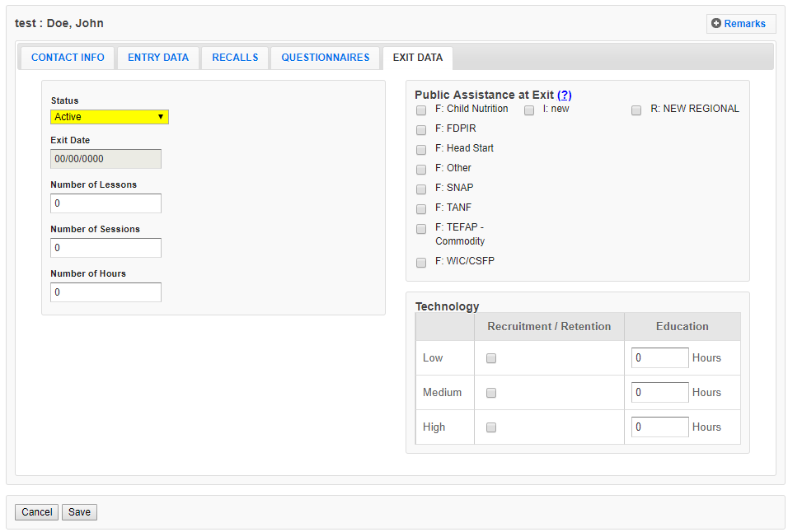The height and width of the screenshot is (532, 788).
Task: Open the Public Assistance help link
Action: pyautogui.click(x=564, y=95)
